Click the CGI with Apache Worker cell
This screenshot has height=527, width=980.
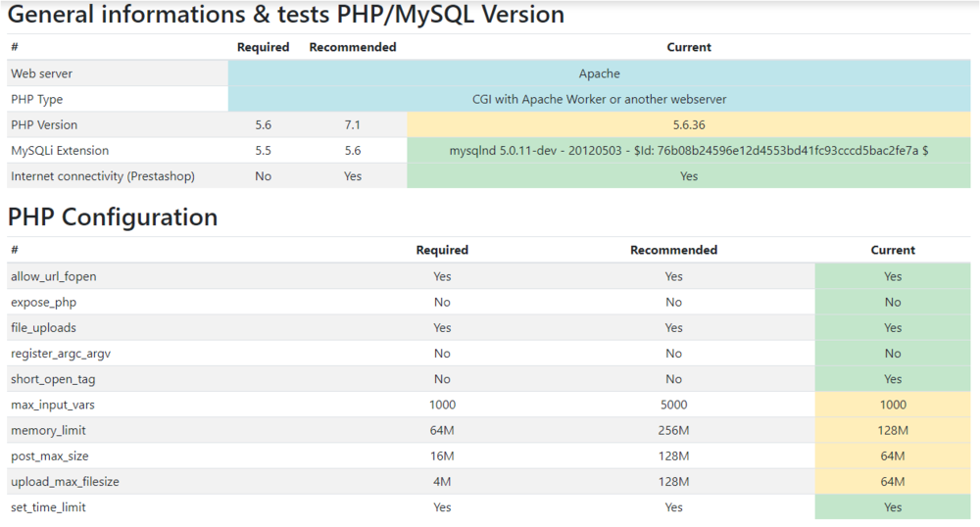[x=599, y=99]
